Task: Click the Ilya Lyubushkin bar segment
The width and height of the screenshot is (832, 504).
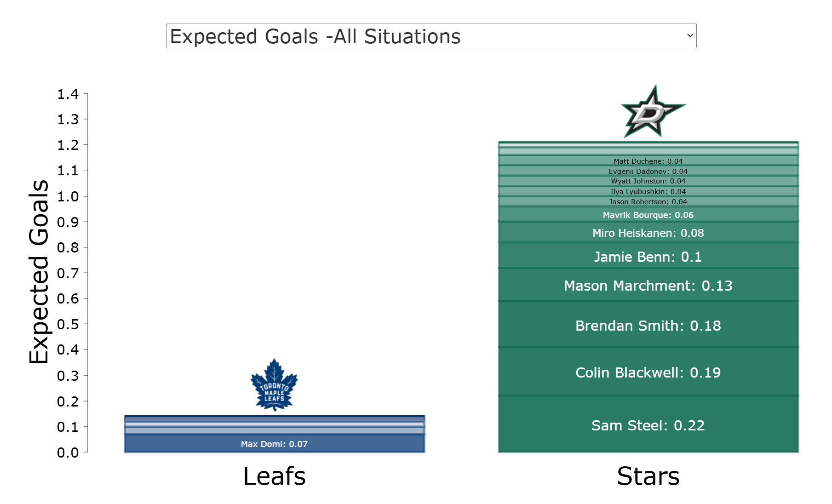Action: (x=648, y=191)
